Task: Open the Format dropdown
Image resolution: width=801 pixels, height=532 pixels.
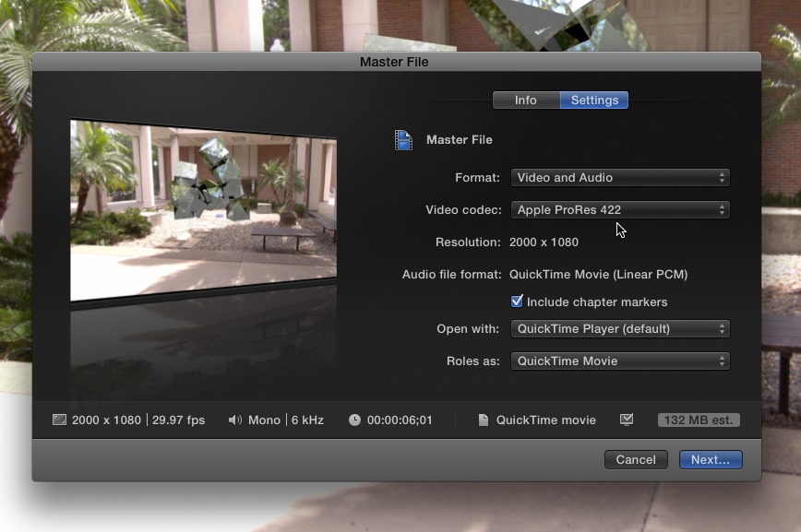Action: coord(620,178)
